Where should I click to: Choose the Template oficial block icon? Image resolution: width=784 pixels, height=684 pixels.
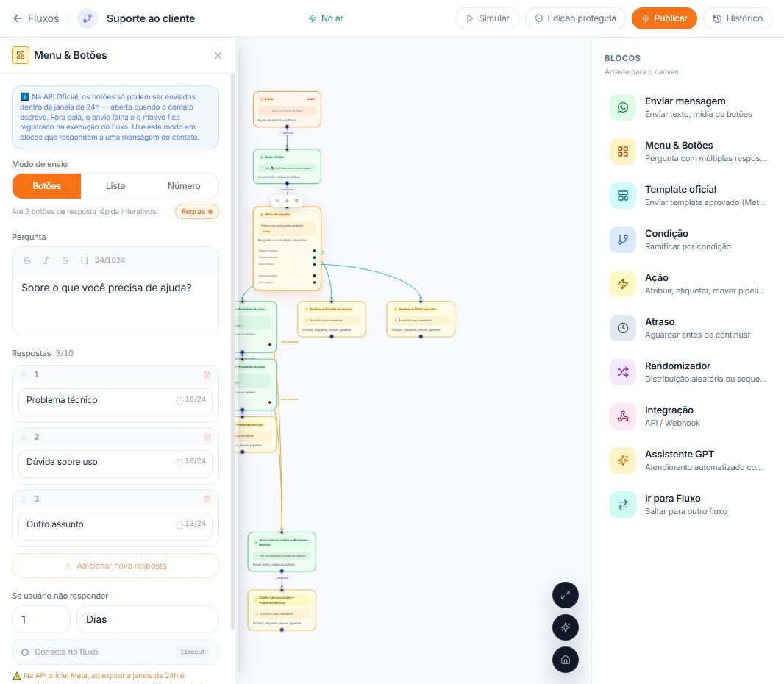[x=623, y=196]
